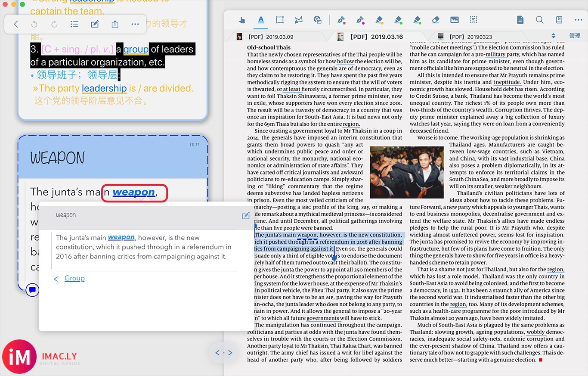588x376 pixels.
Task: Open the document toolbar more options
Action: click(x=578, y=20)
